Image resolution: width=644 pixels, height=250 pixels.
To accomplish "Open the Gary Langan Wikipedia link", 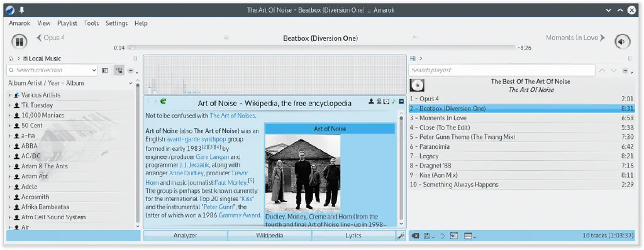I will [213, 157].
